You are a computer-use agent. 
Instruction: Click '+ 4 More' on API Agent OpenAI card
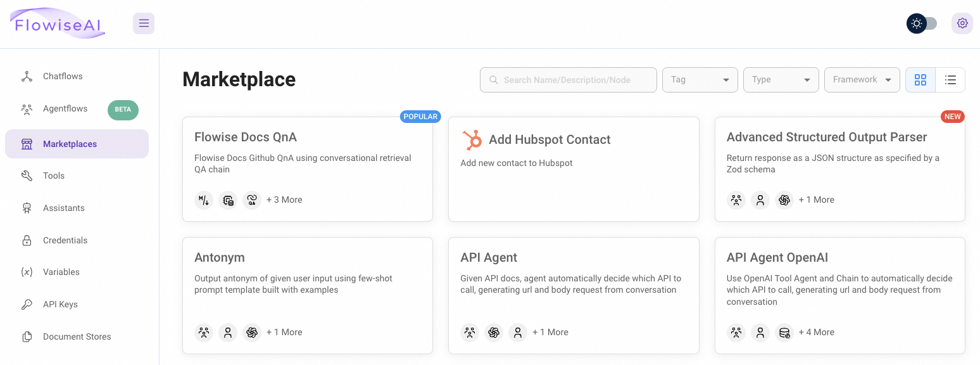click(817, 332)
